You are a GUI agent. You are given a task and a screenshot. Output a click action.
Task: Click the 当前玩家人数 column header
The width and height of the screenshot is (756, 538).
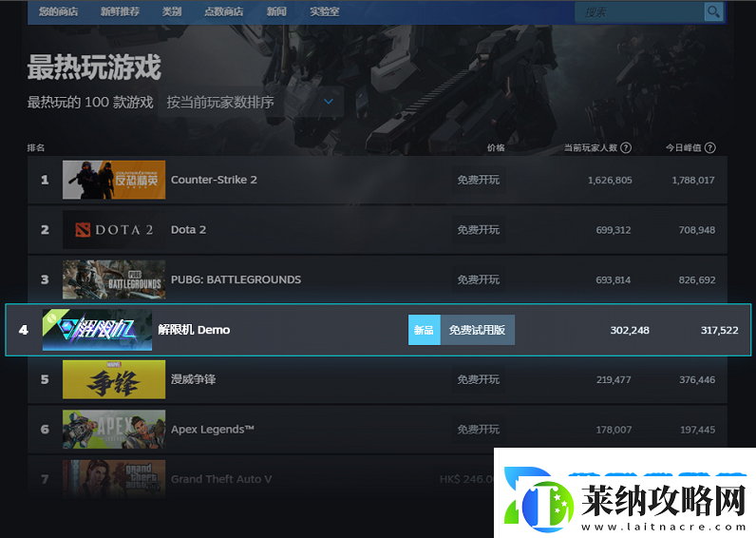[x=591, y=147]
